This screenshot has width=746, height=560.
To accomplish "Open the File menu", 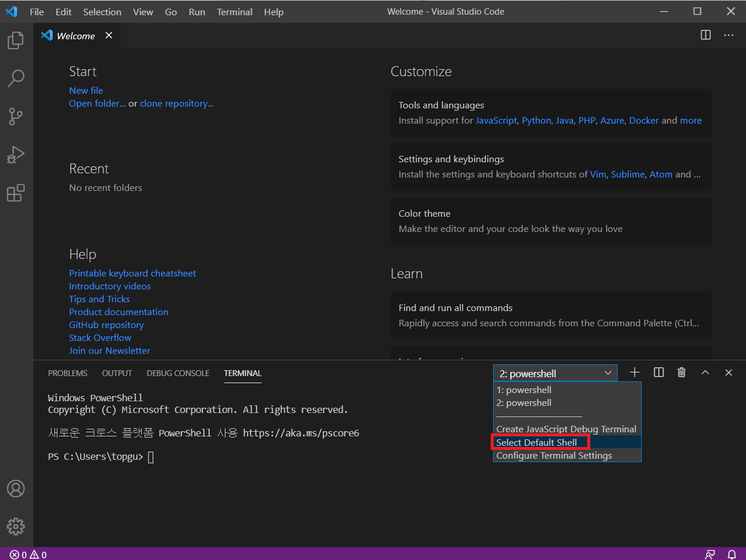I will coord(37,12).
